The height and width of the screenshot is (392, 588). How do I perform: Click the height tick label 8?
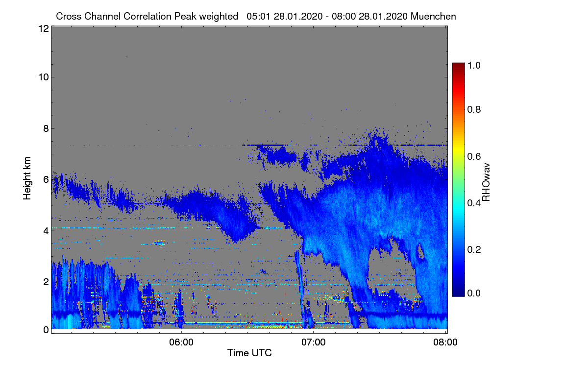point(46,128)
